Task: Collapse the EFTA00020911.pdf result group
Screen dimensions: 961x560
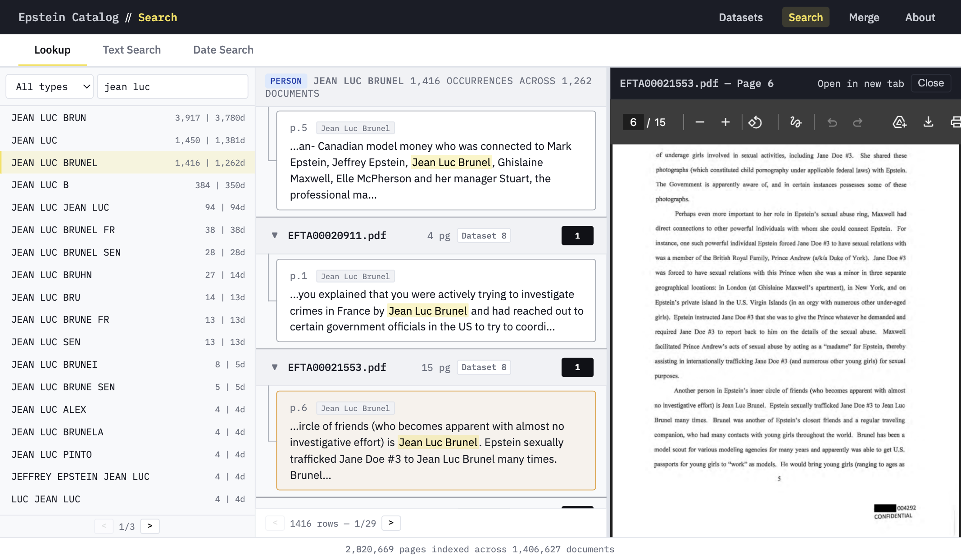Action: coord(275,235)
